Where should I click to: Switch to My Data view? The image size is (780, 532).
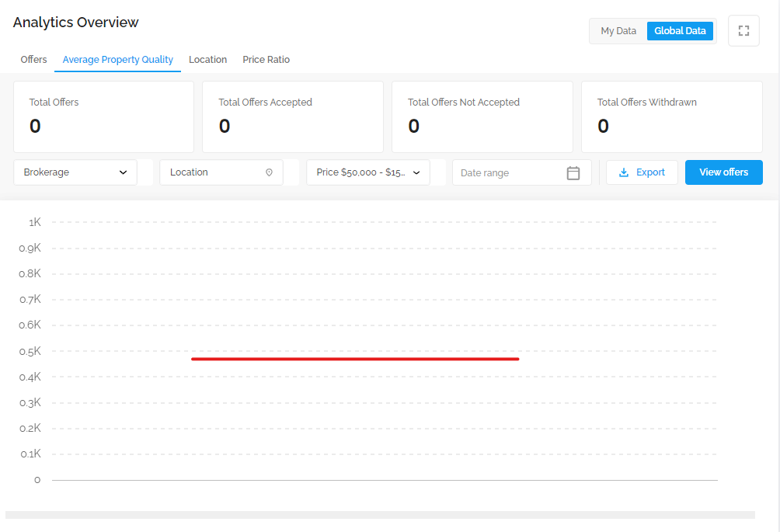pyautogui.click(x=618, y=31)
